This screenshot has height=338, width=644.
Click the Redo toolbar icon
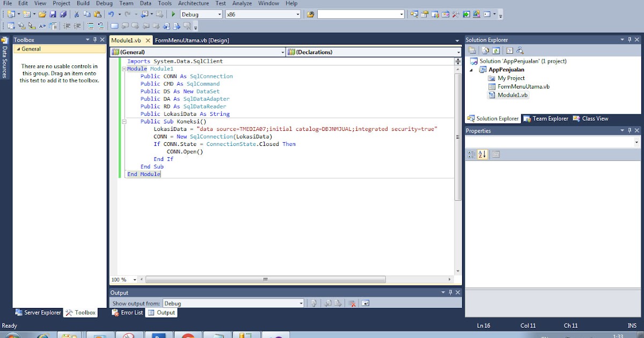[128, 14]
